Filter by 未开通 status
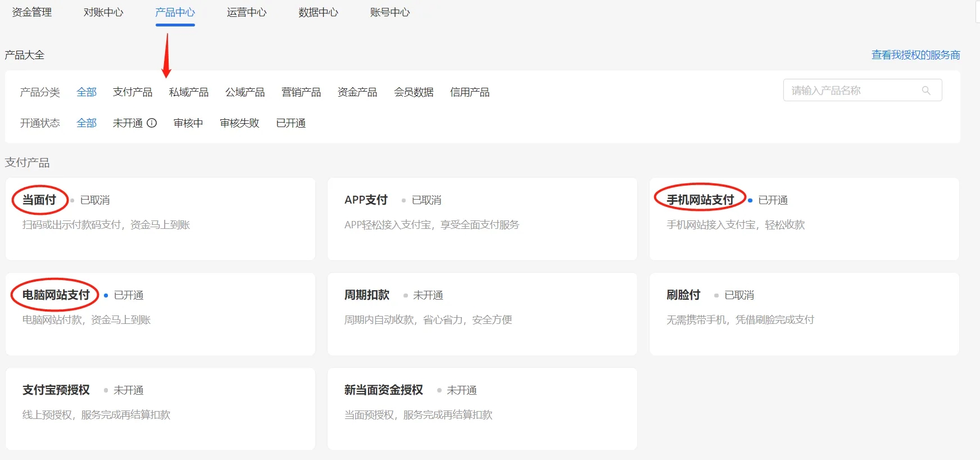980x460 pixels. pyautogui.click(x=128, y=123)
